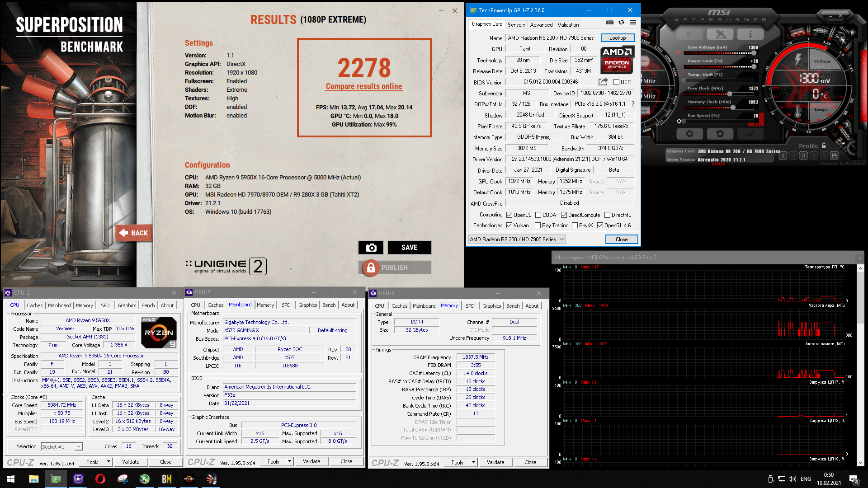This screenshot has height=488, width=868.
Task: Switch to the GPU-Z Validation tab
Action: click(x=568, y=25)
